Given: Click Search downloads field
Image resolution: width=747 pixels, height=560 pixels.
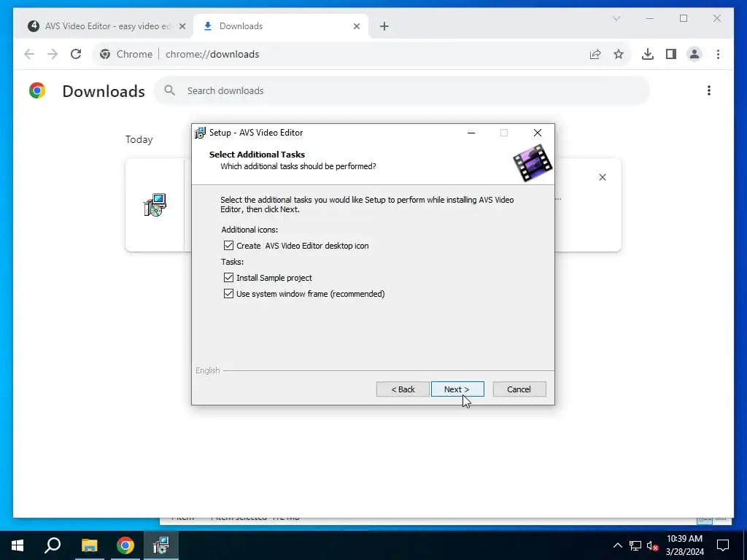Looking at the screenshot, I should 402,90.
